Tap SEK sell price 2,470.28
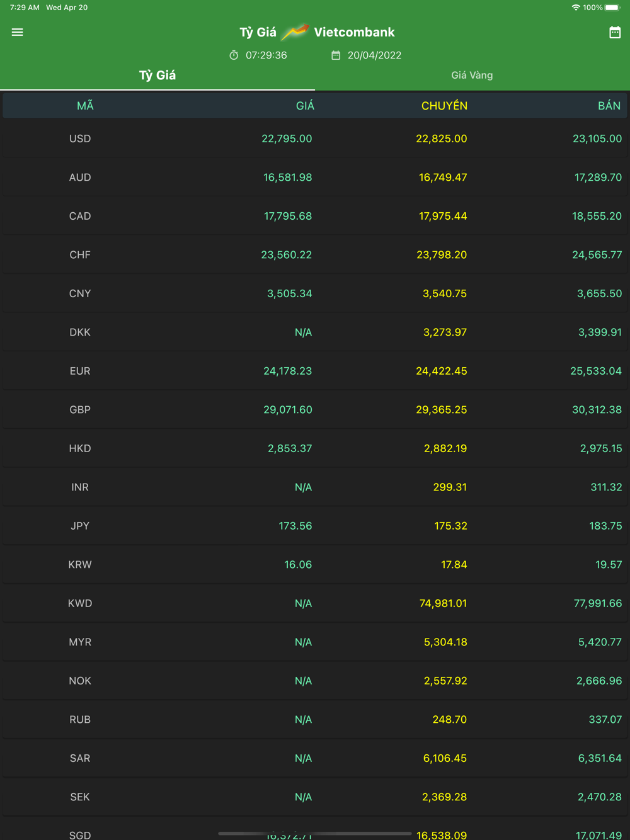This screenshot has width=630, height=840. 600,797
